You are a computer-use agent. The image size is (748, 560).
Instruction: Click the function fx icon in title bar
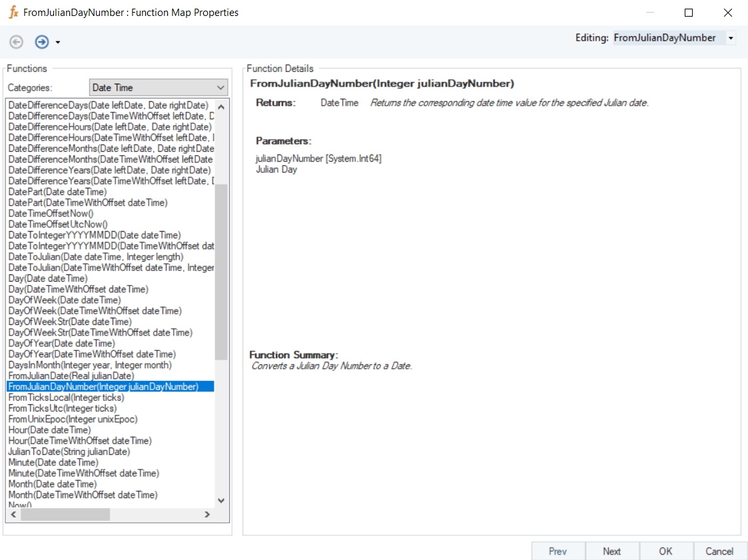13,13
